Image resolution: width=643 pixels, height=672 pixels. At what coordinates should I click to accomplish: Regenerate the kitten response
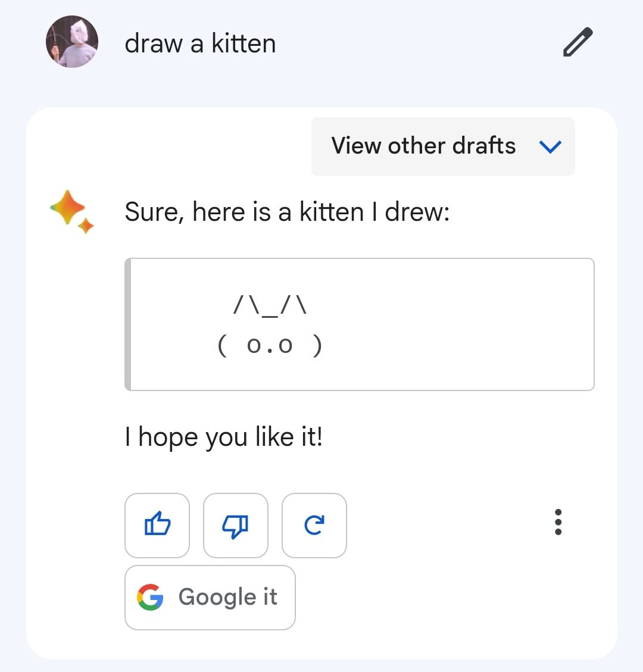click(x=314, y=525)
